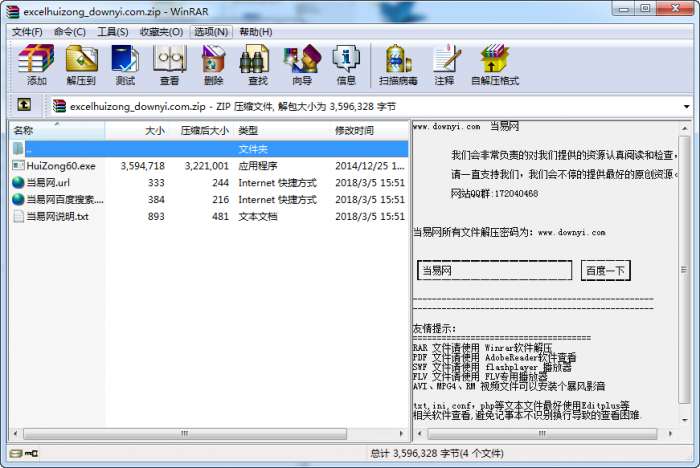700x468 pixels.
Task: Click comment pane scroll up arrow
Action: (x=684, y=129)
